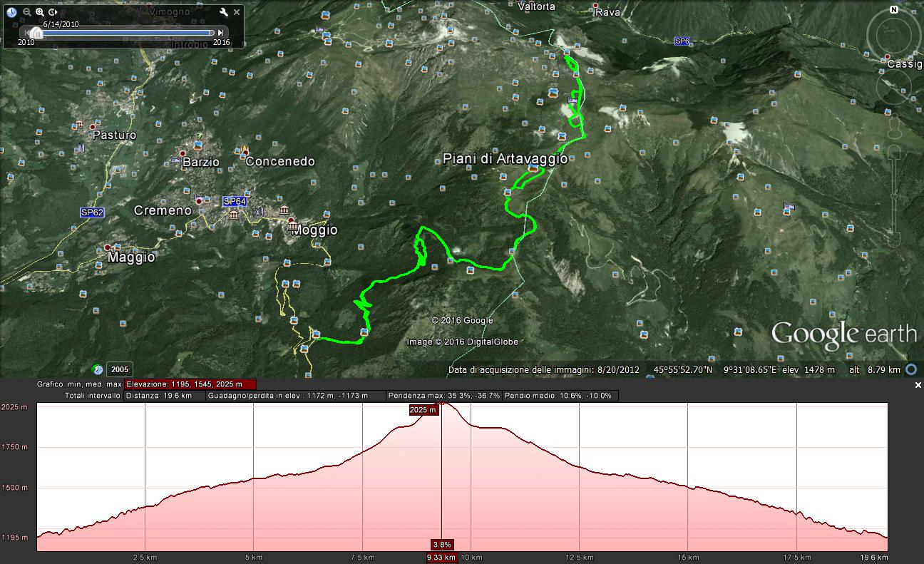The image size is (924, 564).
Task: Click the yellow icon above Concenedo
Action: (x=245, y=150)
